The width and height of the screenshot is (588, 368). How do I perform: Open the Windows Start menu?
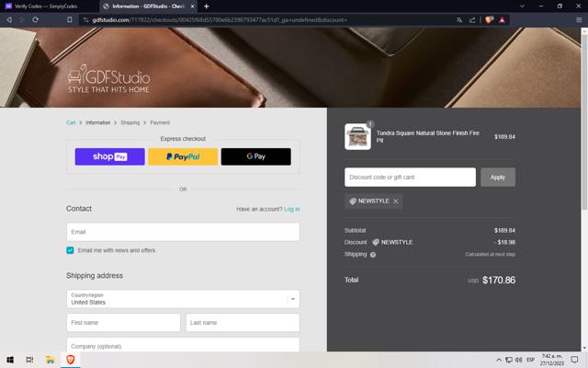point(10,360)
